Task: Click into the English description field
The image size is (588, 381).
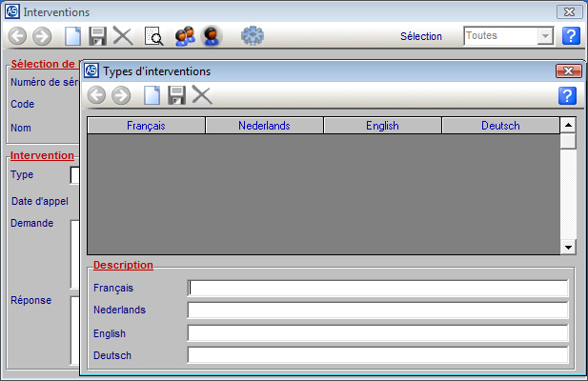Action: tap(377, 333)
